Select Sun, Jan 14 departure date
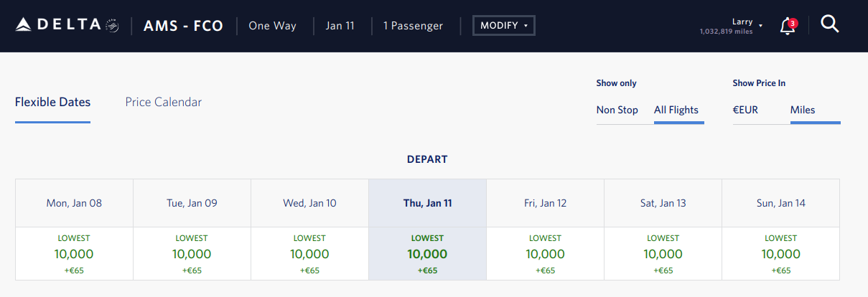The width and height of the screenshot is (868, 297). coord(780,203)
